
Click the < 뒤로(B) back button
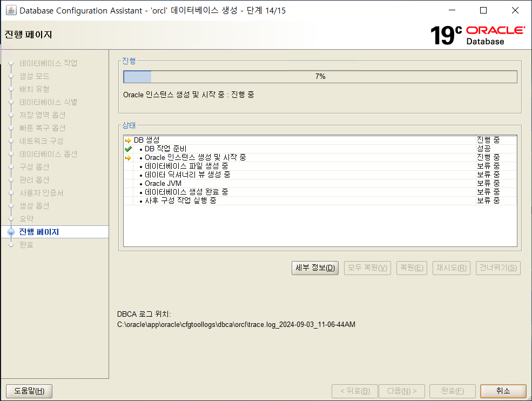pos(355,391)
